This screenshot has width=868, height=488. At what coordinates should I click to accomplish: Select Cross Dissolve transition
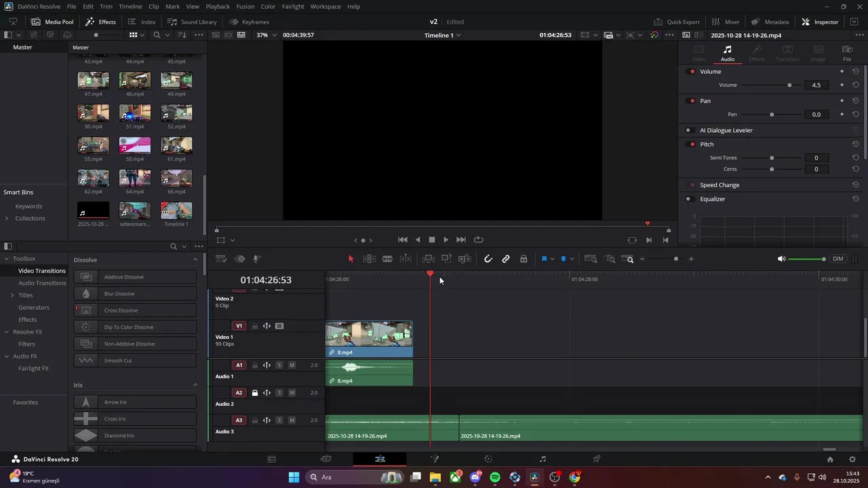pos(135,310)
